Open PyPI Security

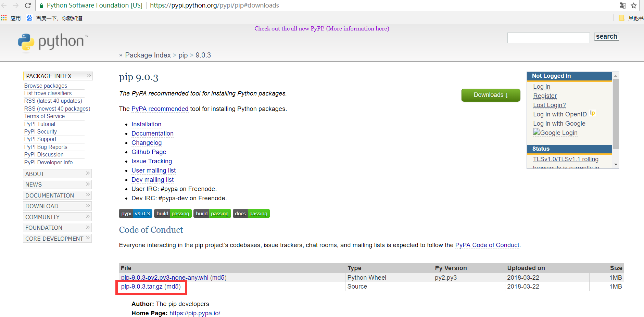click(x=40, y=131)
